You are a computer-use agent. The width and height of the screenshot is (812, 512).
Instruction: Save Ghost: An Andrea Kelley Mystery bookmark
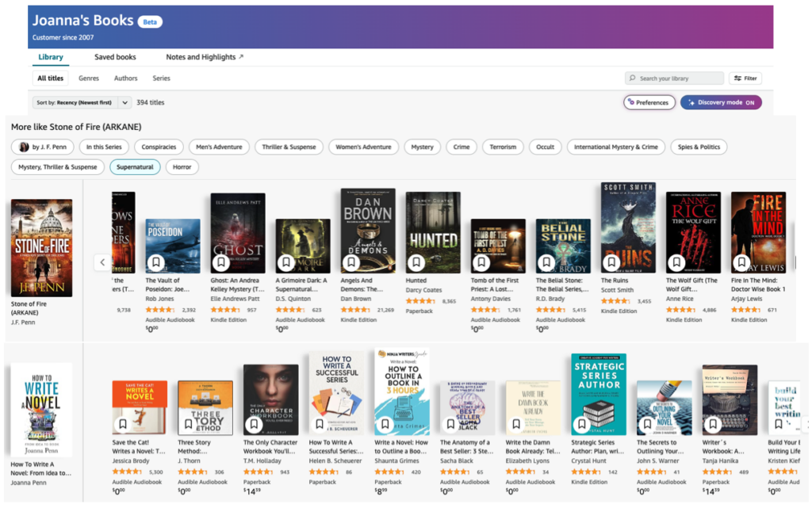[x=221, y=262]
